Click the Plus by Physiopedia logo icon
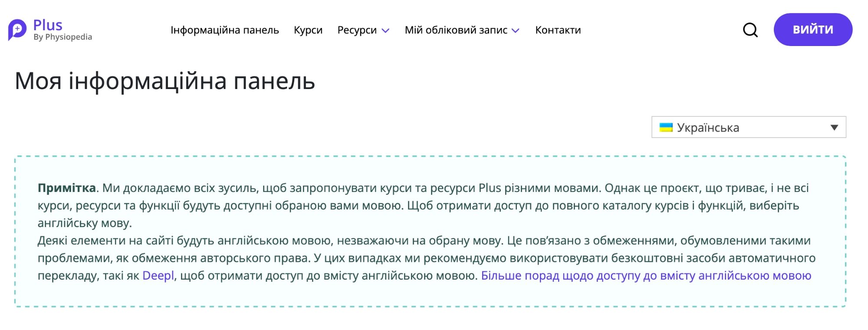 coord(17,30)
